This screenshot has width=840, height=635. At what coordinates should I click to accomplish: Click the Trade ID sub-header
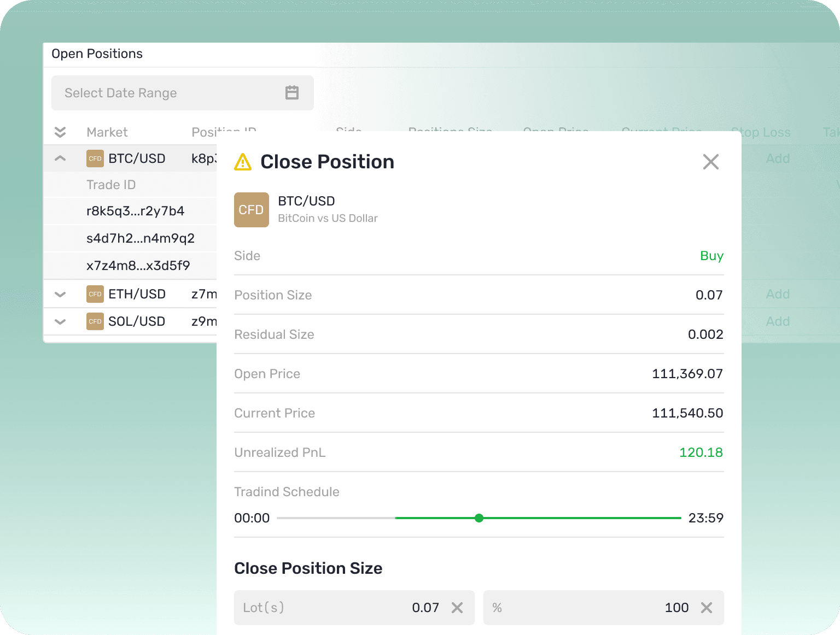111,185
